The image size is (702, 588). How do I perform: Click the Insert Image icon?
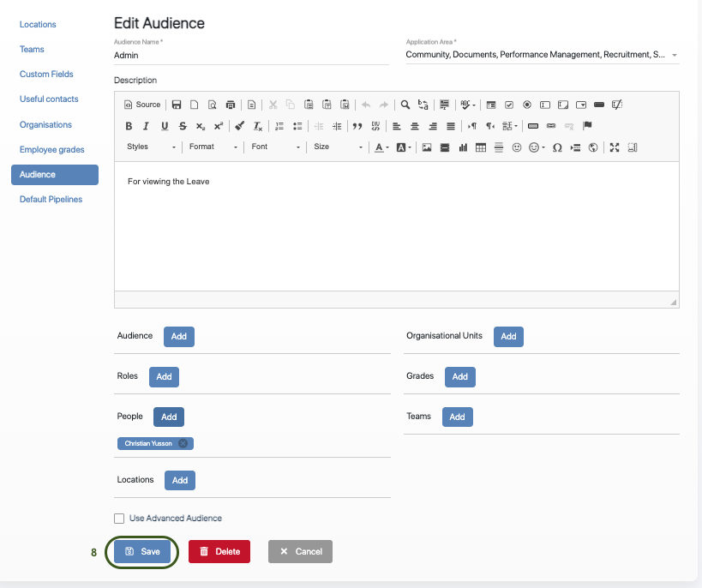click(x=426, y=147)
